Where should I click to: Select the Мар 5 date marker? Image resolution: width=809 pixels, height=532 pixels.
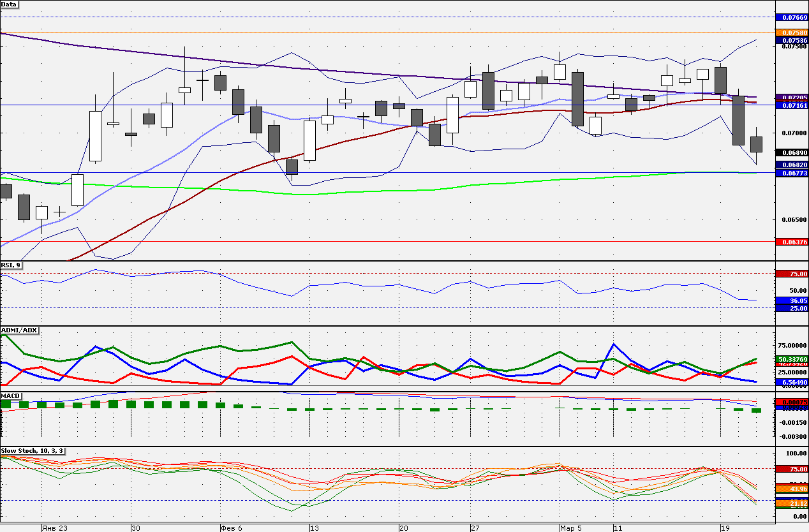click(x=571, y=528)
